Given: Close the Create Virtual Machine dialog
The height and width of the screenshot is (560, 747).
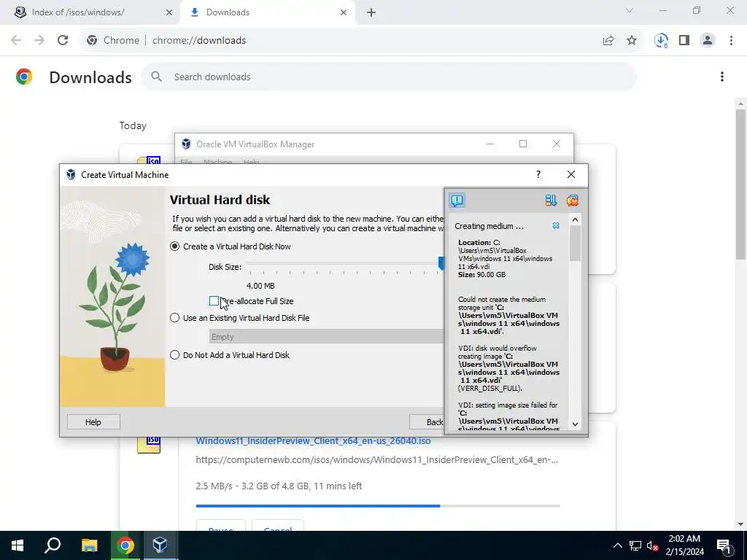Looking at the screenshot, I should pos(570,174).
